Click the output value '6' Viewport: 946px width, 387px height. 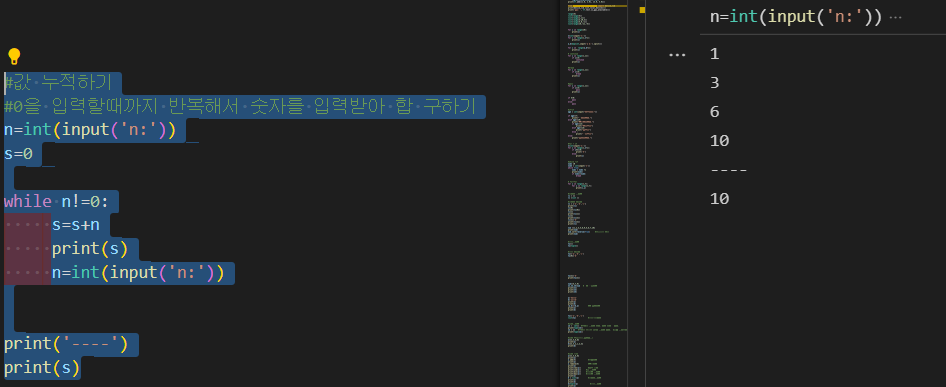715,112
